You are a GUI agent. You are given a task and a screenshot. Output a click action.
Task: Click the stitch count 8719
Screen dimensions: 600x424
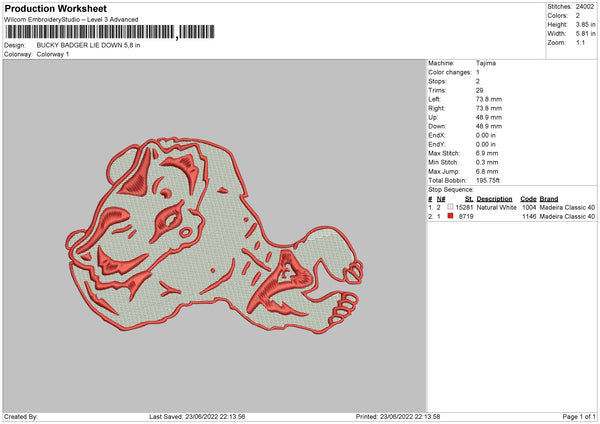tap(466, 216)
